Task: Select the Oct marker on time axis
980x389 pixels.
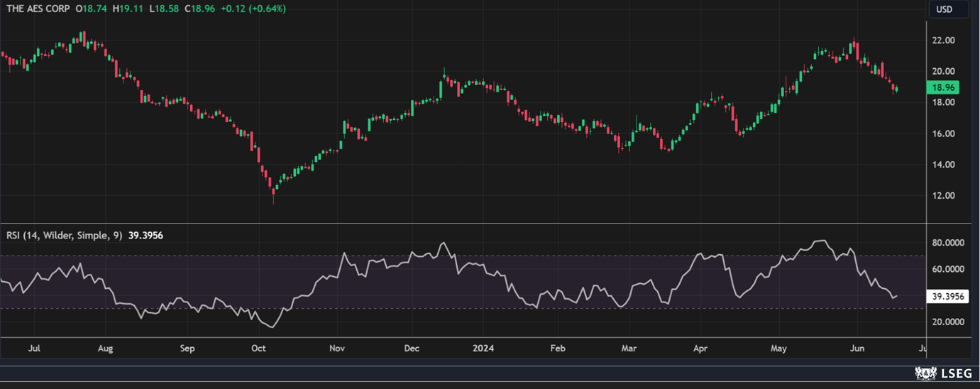Action: click(258, 349)
